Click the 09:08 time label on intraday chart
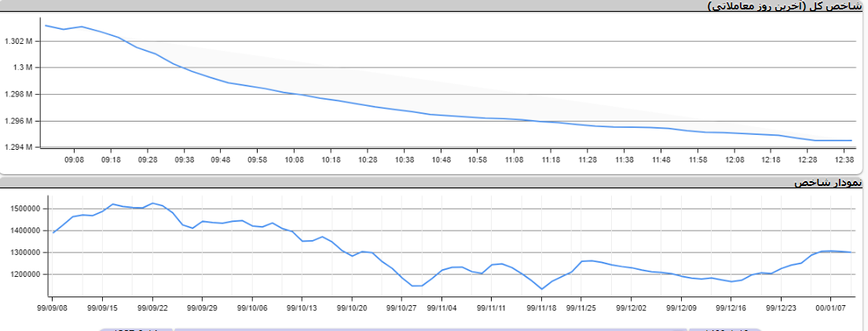Viewport: 868px width, 331px height. pyautogui.click(x=75, y=159)
